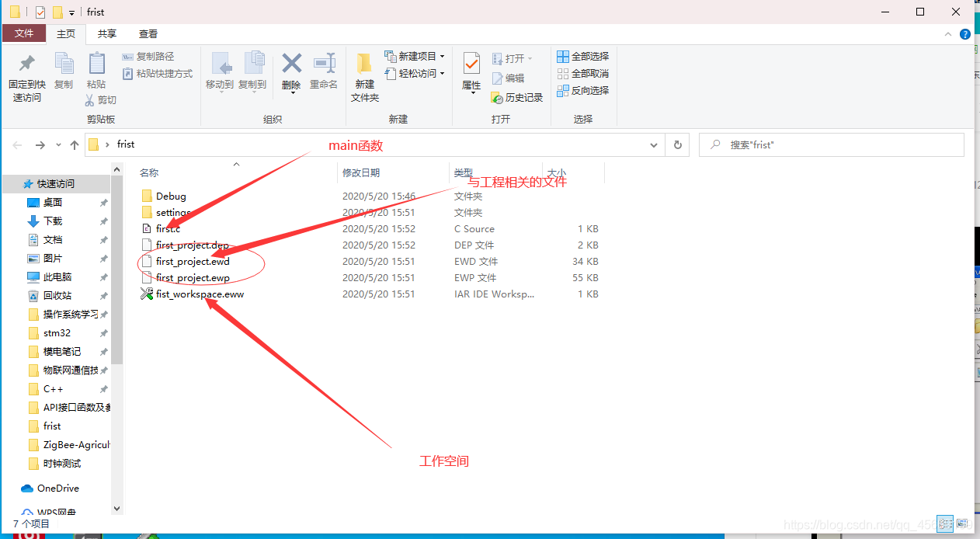Sort by the 类型 column header
The image size is (980, 539).
click(464, 172)
